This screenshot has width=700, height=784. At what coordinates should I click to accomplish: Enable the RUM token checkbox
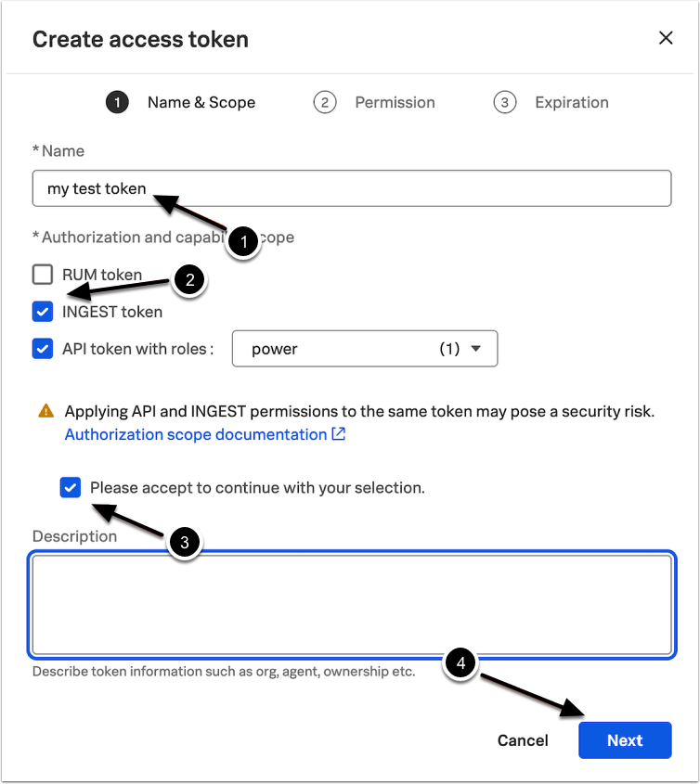point(43,275)
